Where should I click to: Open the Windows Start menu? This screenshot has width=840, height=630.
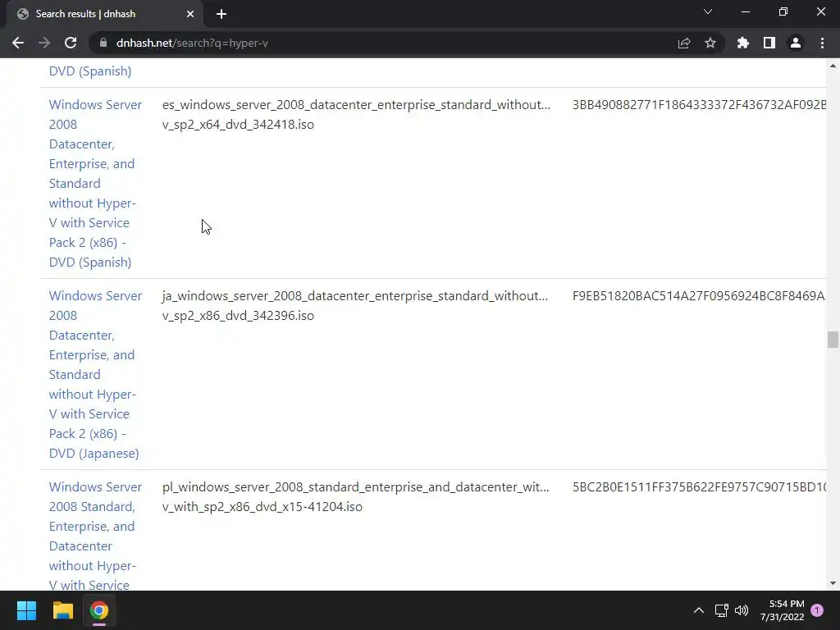pyautogui.click(x=26, y=610)
